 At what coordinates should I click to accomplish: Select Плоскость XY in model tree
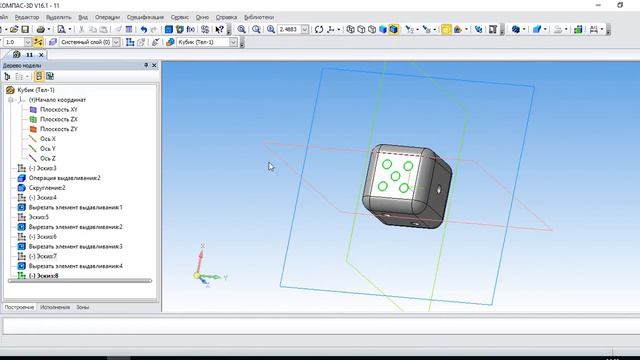[58, 109]
